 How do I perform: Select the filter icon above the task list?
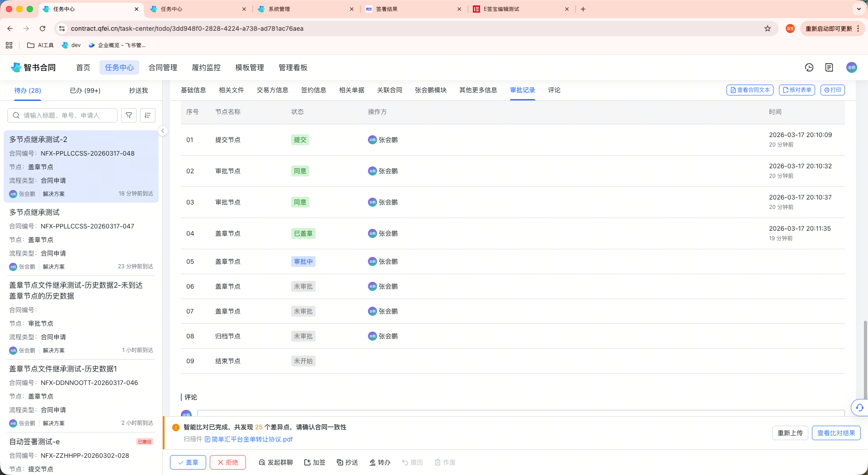(x=128, y=115)
